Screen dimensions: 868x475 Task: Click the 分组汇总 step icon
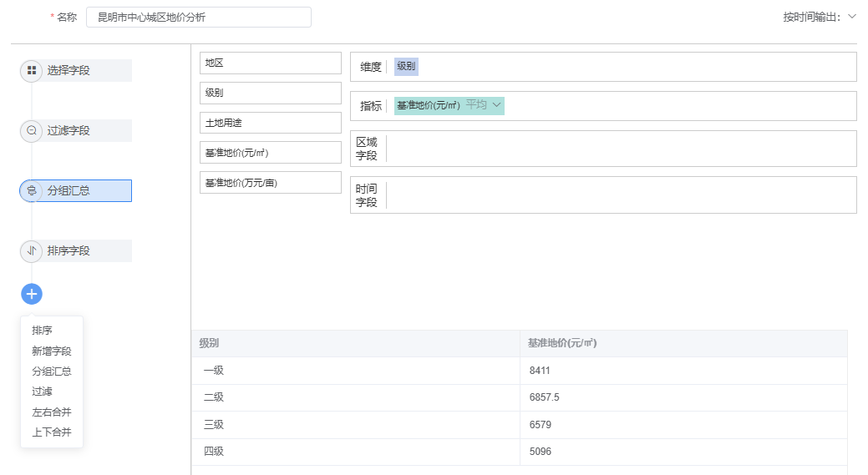coord(32,191)
